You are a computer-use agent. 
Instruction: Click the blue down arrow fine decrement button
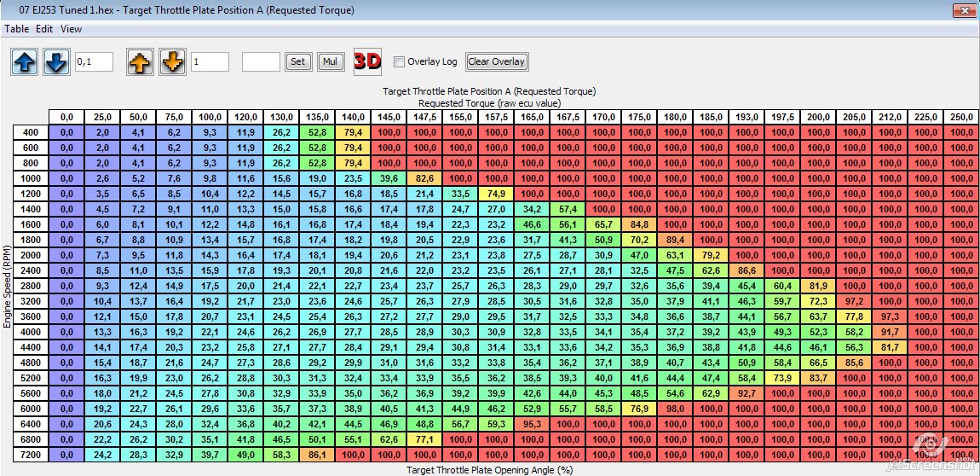click(56, 62)
